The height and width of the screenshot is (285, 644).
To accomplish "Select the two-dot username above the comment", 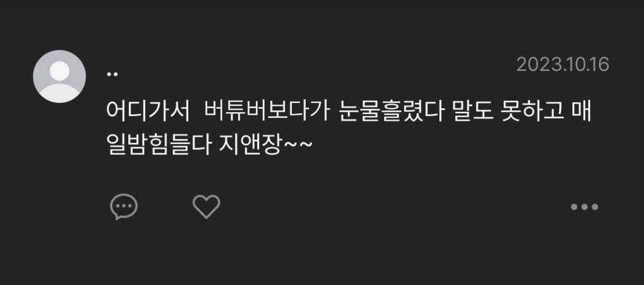I will (112, 74).
